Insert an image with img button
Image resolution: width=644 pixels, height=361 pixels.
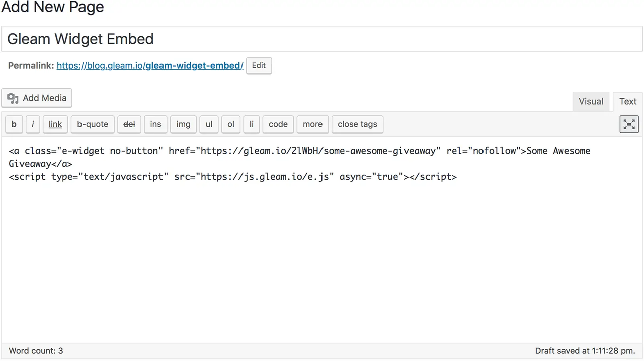pyautogui.click(x=183, y=124)
